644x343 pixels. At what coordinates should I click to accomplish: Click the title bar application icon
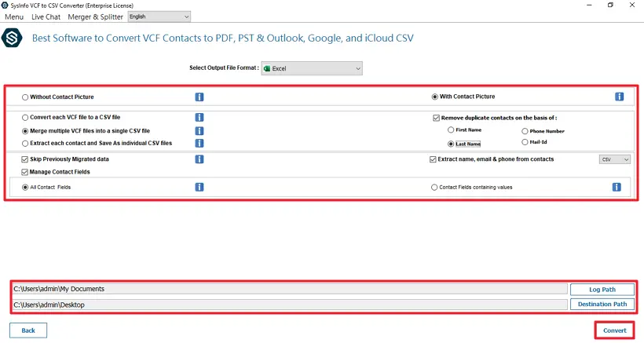pyautogui.click(x=5, y=5)
